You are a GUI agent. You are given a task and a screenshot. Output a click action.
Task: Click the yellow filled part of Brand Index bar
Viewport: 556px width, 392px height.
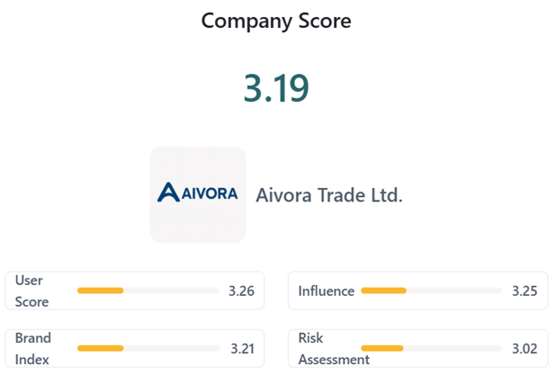click(100, 348)
